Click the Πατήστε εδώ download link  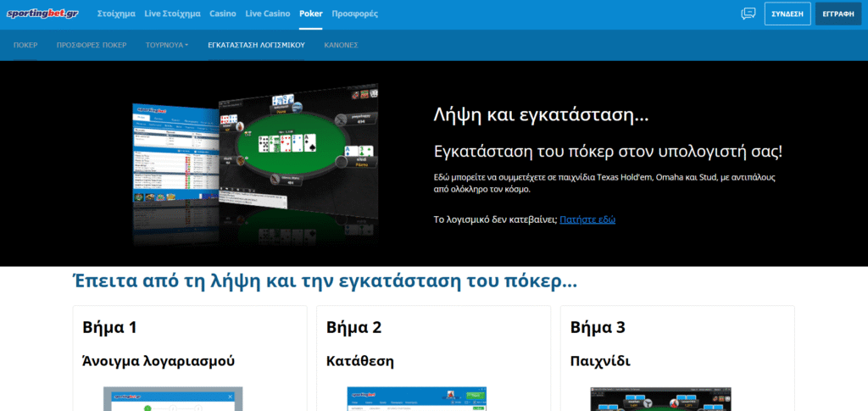click(587, 219)
